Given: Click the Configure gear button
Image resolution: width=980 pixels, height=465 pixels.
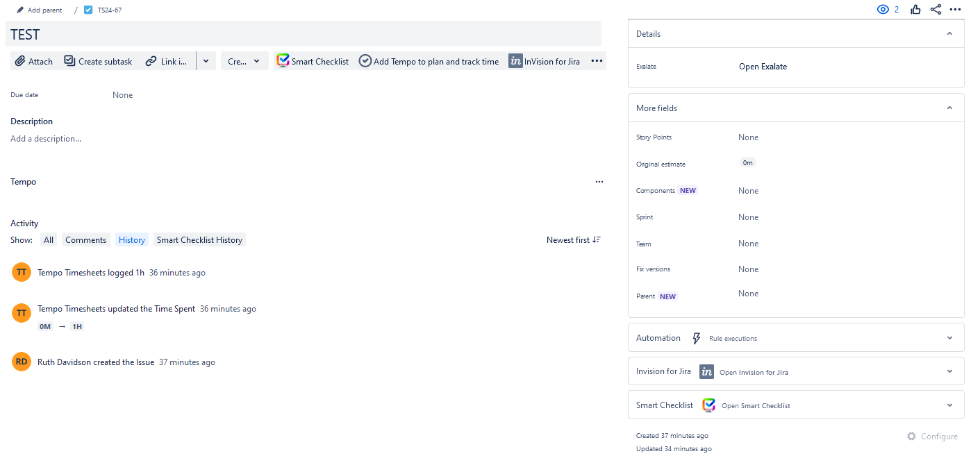Looking at the screenshot, I should click(932, 437).
